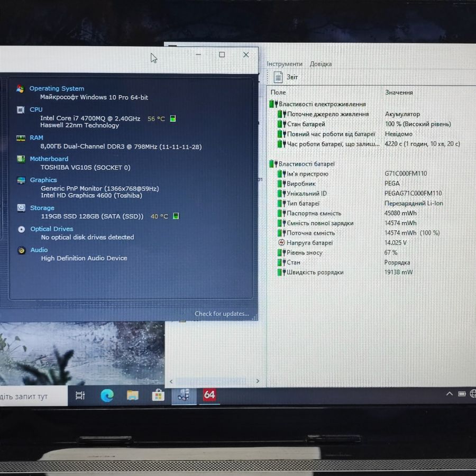Screen dimensions: 476x476
Task: Open the Operating System link
Action: tap(57, 89)
